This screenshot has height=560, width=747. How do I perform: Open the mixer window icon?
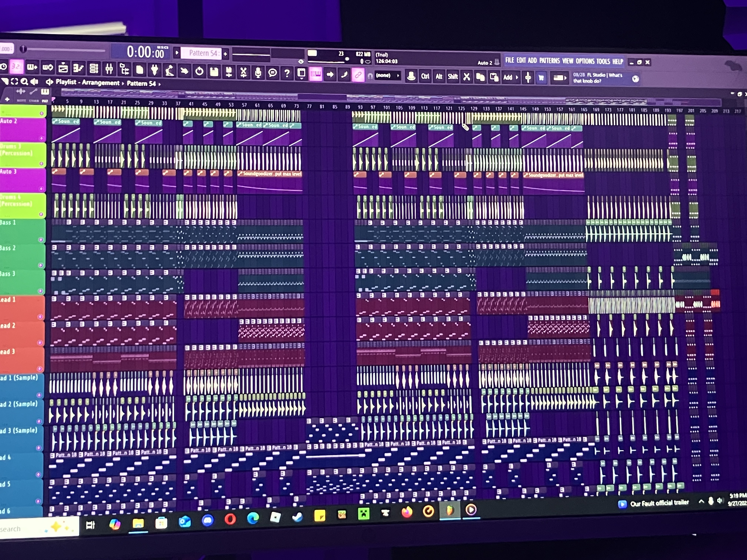(x=109, y=69)
